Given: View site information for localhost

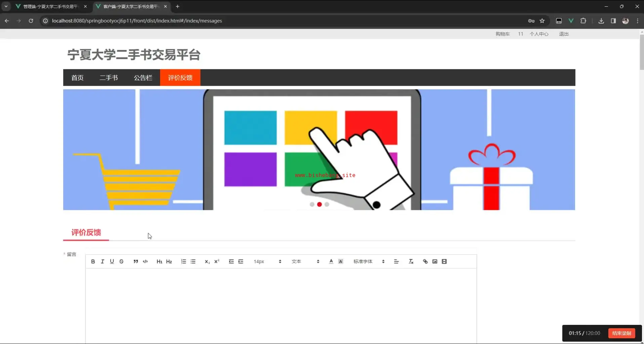Looking at the screenshot, I should pos(45,21).
